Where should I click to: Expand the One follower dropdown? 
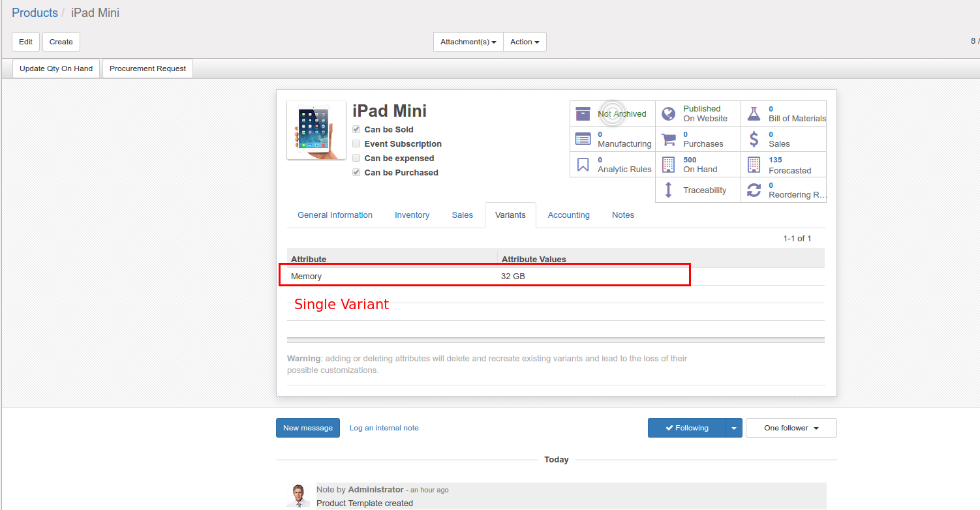[x=791, y=428]
